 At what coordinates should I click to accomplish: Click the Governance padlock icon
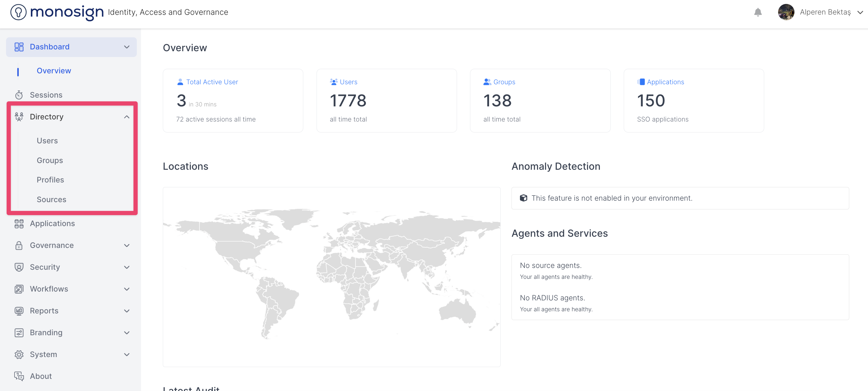(x=19, y=245)
